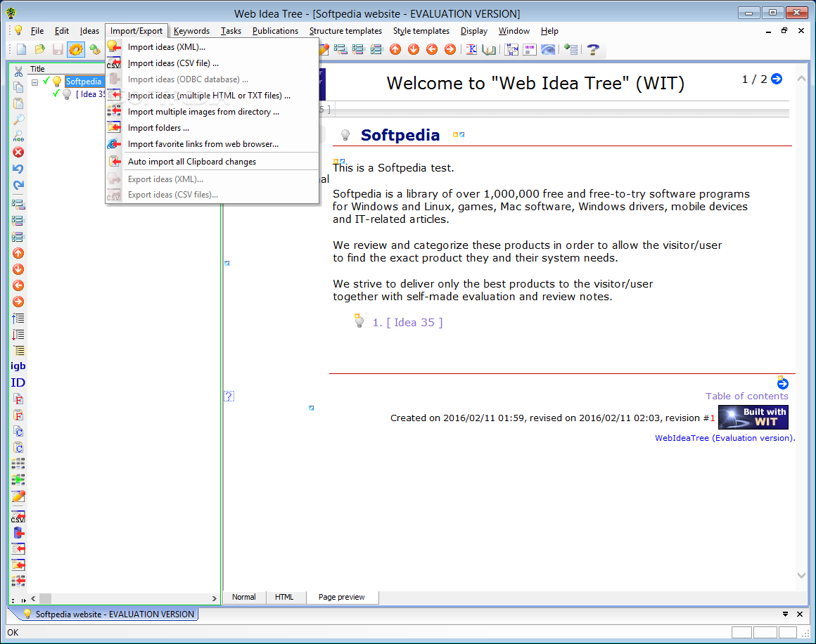This screenshot has height=644, width=816.
Task: Open the Structure templates menu
Action: (x=345, y=31)
